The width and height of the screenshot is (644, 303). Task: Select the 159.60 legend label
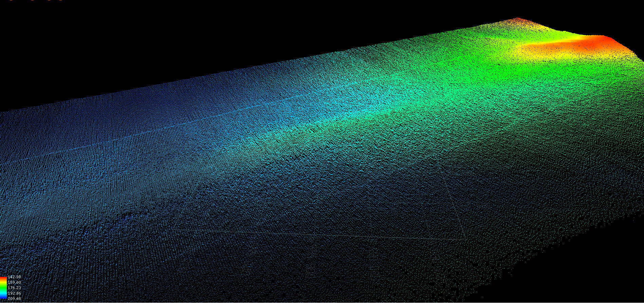(14, 282)
